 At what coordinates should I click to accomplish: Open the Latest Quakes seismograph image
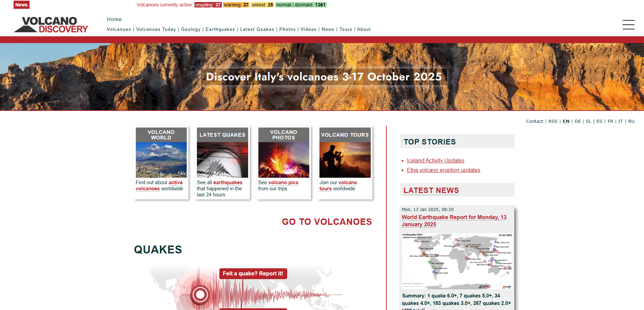(222, 160)
